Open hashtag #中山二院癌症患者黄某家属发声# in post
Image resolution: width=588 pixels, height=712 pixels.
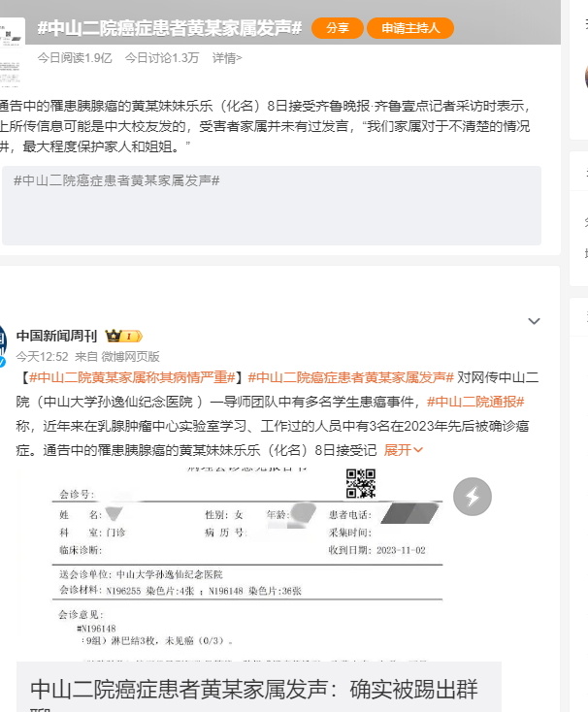pos(350,377)
